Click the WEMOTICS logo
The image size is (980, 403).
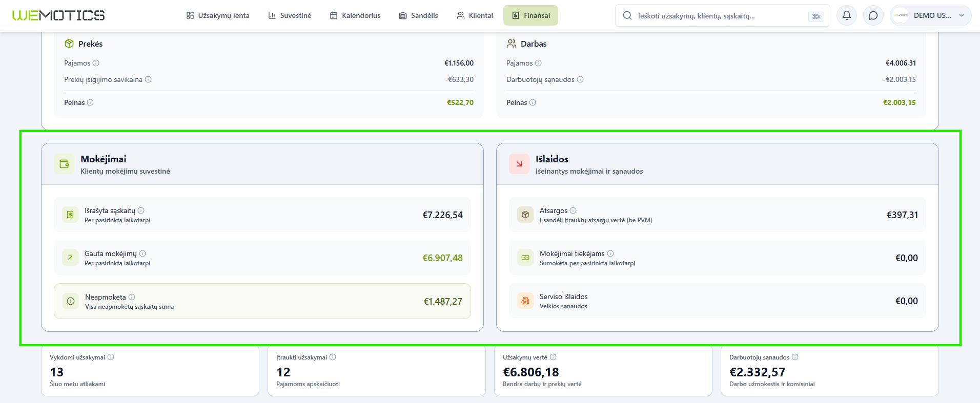58,15
